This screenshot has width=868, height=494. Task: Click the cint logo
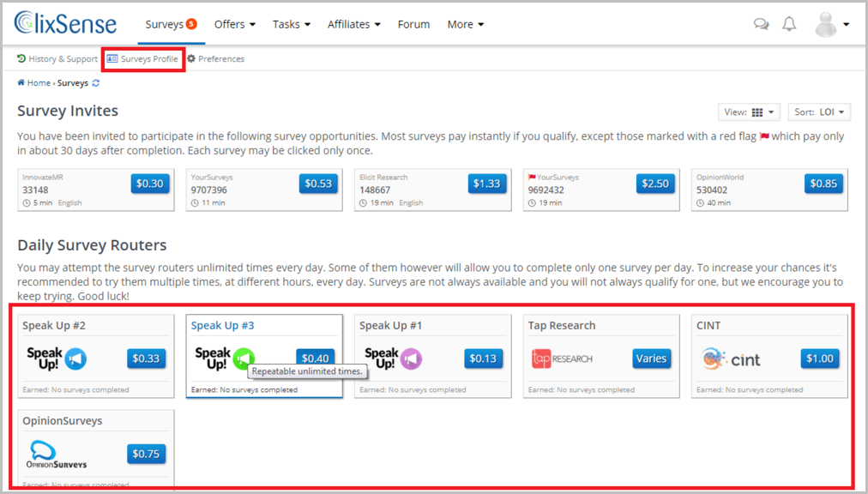pyautogui.click(x=730, y=358)
